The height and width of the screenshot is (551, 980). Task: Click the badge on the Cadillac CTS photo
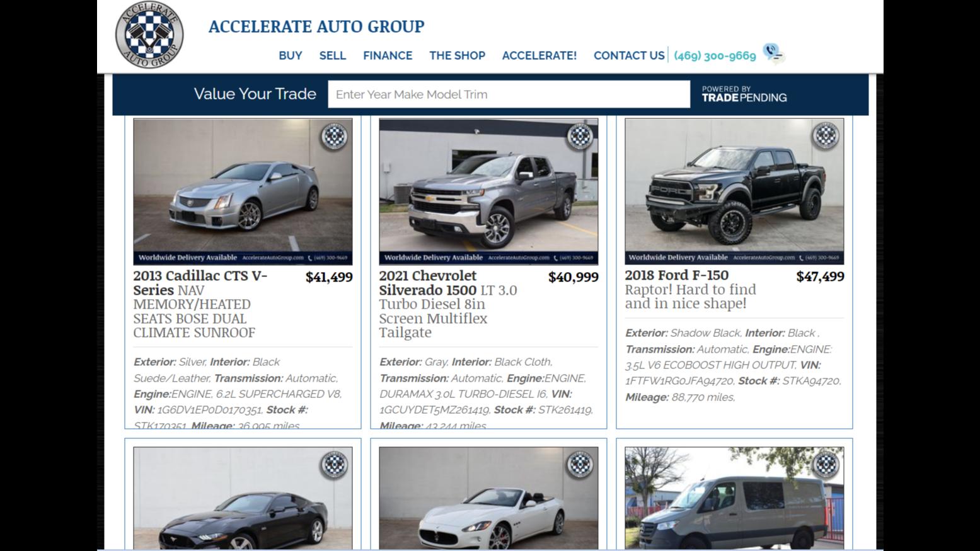pos(334,136)
